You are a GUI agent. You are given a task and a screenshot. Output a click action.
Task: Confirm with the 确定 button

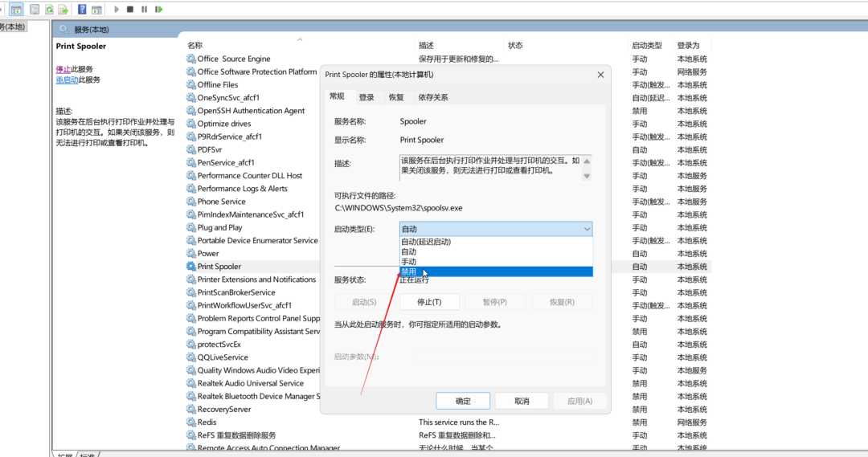pos(463,401)
